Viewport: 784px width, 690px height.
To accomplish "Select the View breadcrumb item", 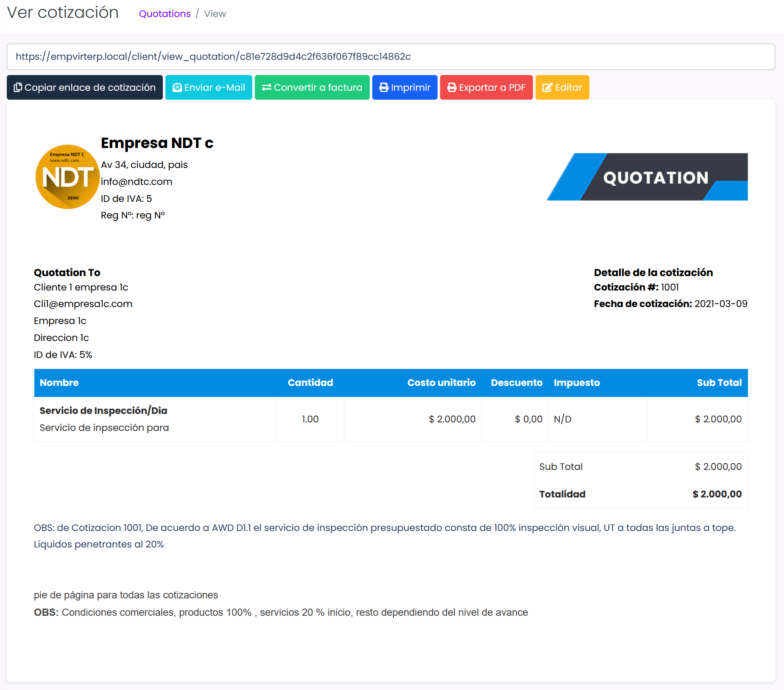I will pyautogui.click(x=215, y=14).
